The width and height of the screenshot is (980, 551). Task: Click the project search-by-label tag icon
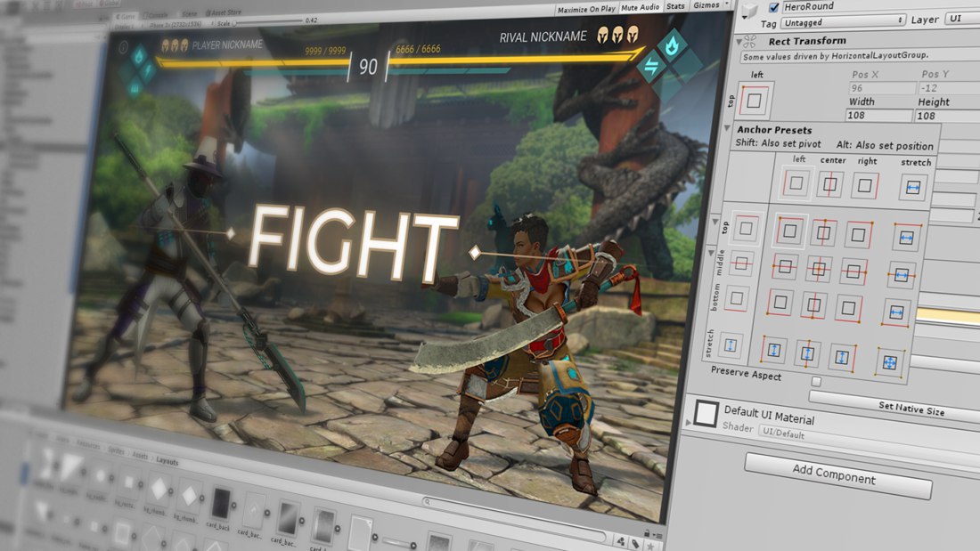point(635,544)
